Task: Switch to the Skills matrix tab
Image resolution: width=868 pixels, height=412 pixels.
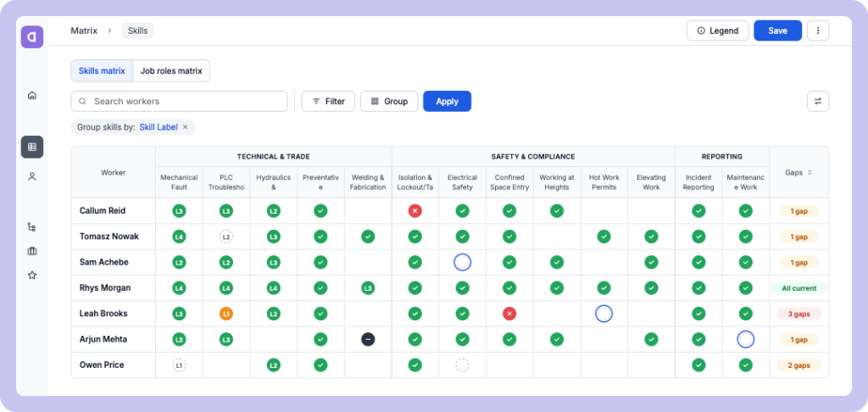Action: click(x=102, y=71)
